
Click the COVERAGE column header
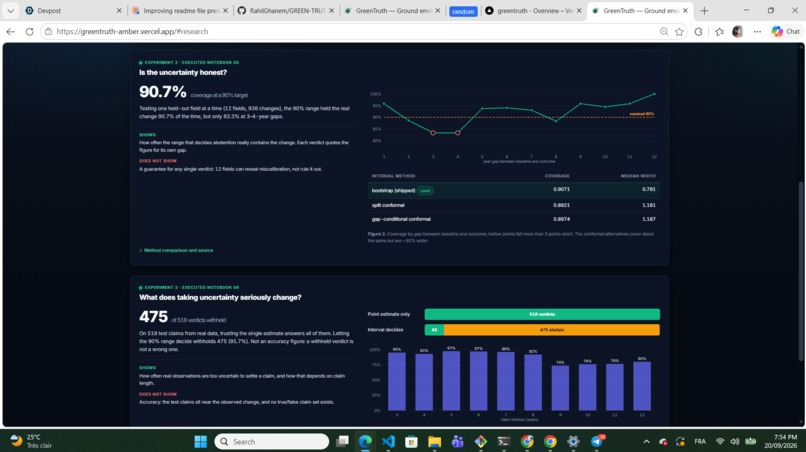click(x=557, y=176)
